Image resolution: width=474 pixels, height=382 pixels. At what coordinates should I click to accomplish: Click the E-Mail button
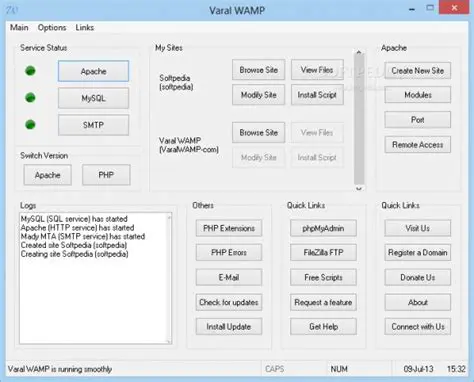tap(229, 277)
